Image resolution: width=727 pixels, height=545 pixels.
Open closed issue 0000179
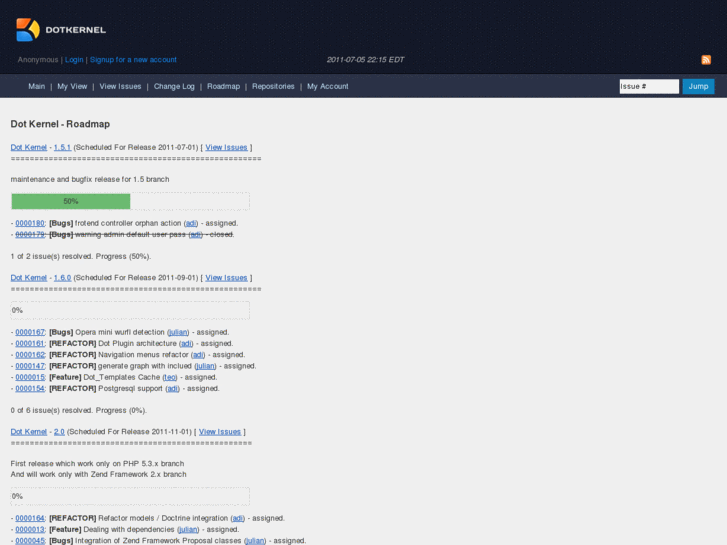click(30, 234)
